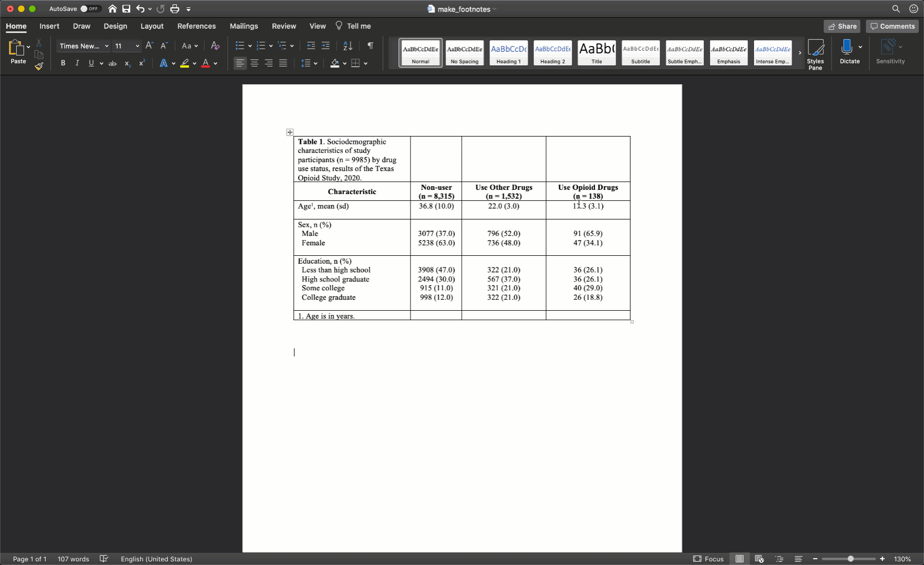Apply the yellow text highlight color

[185, 63]
